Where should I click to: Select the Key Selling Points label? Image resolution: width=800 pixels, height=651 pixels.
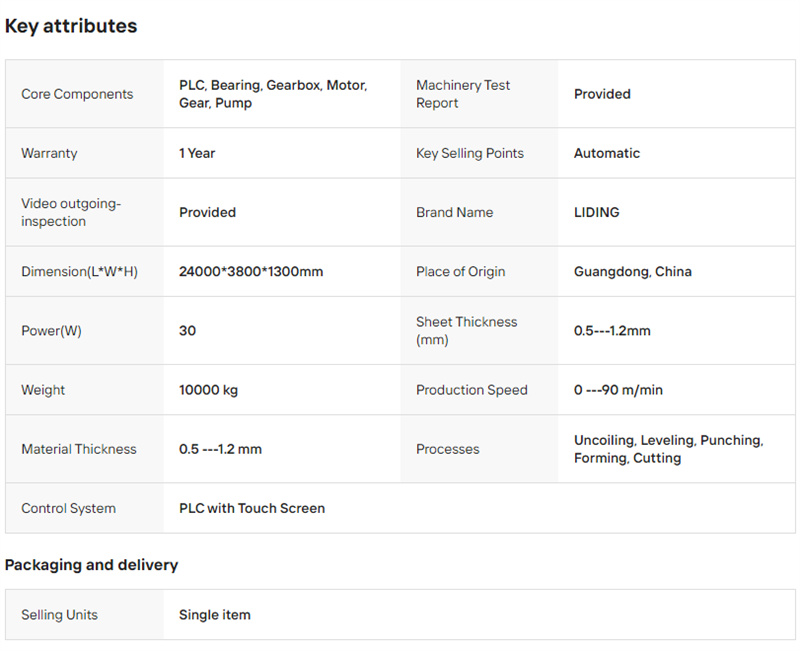pyautogui.click(x=470, y=153)
